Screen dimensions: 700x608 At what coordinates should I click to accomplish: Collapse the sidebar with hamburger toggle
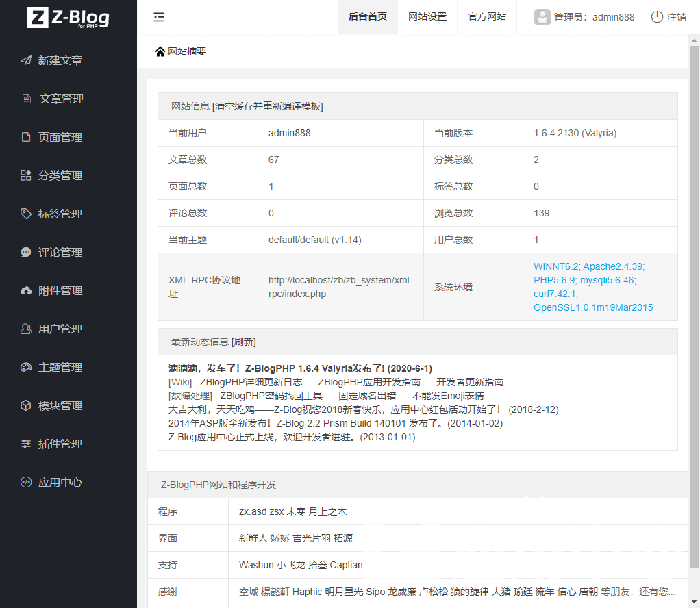pyautogui.click(x=159, y=17)
